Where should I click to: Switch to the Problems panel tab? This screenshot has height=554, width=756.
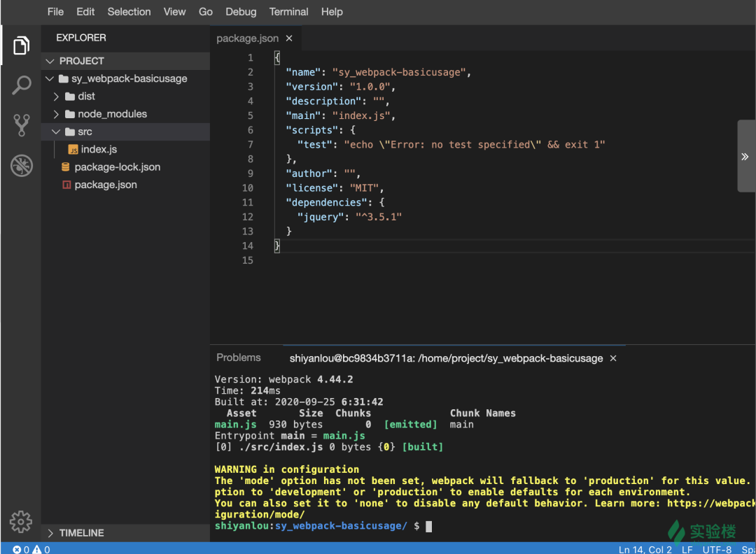click(x=238, y=357)
